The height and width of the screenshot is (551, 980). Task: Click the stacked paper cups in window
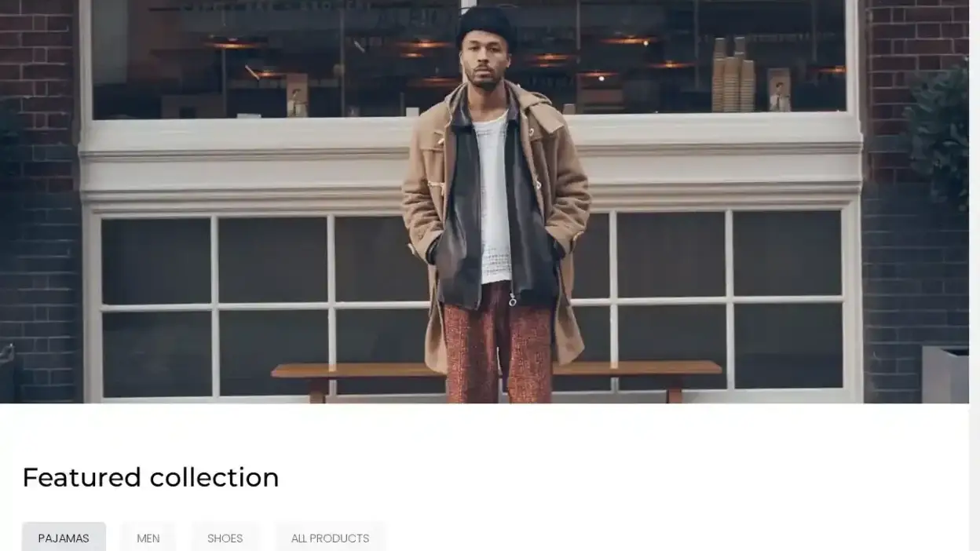pyautogui.click(x=733, y=76)
